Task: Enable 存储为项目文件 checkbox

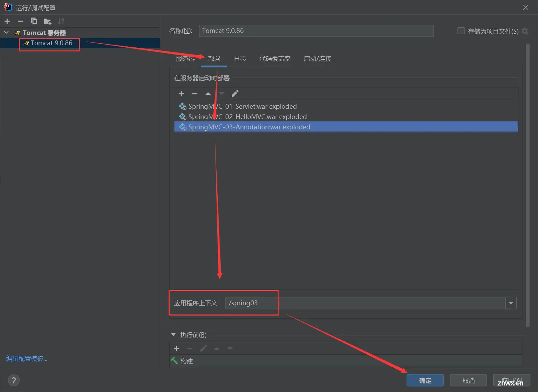Action: pyautogui.click(x=461, y=31)
